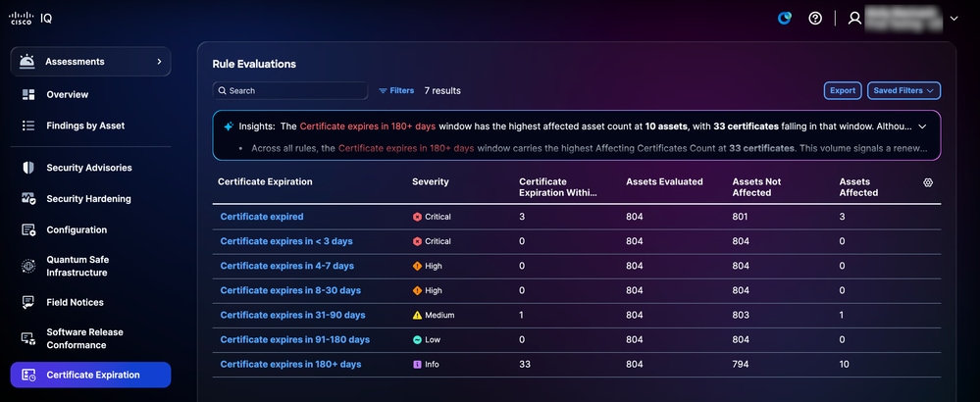This screenshot has height=402, width=980.
Task: Open the Saved Filters dropdown
Action: coord(903,90)
